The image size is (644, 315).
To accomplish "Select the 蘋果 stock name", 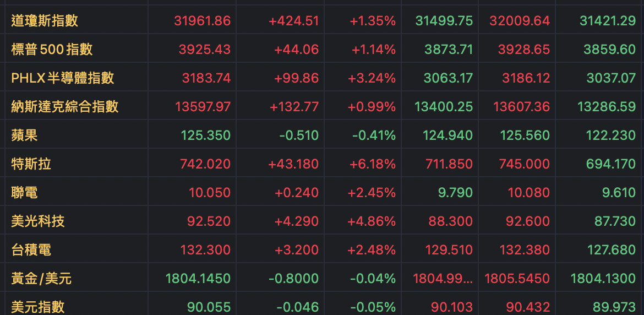I will 25,135.
